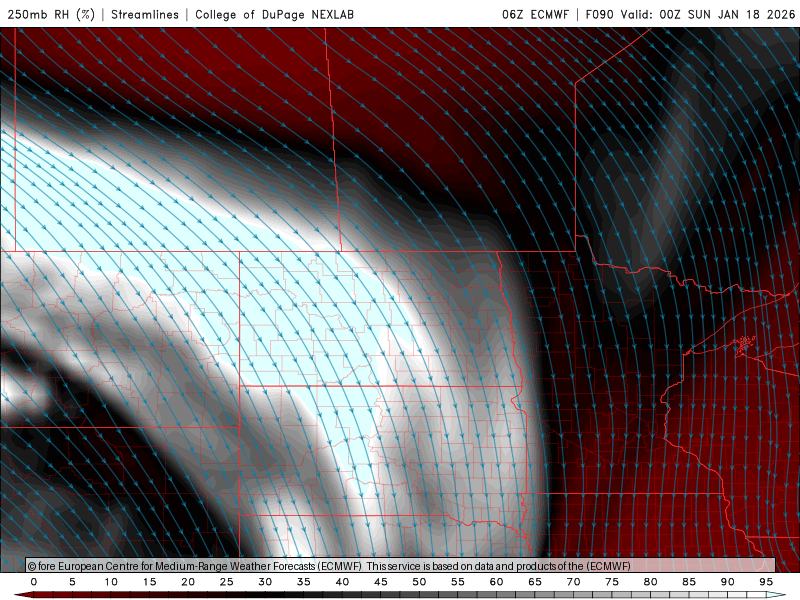
Task: Click "College of DuPage NEXLAB" header text
Action: [274, 14]
